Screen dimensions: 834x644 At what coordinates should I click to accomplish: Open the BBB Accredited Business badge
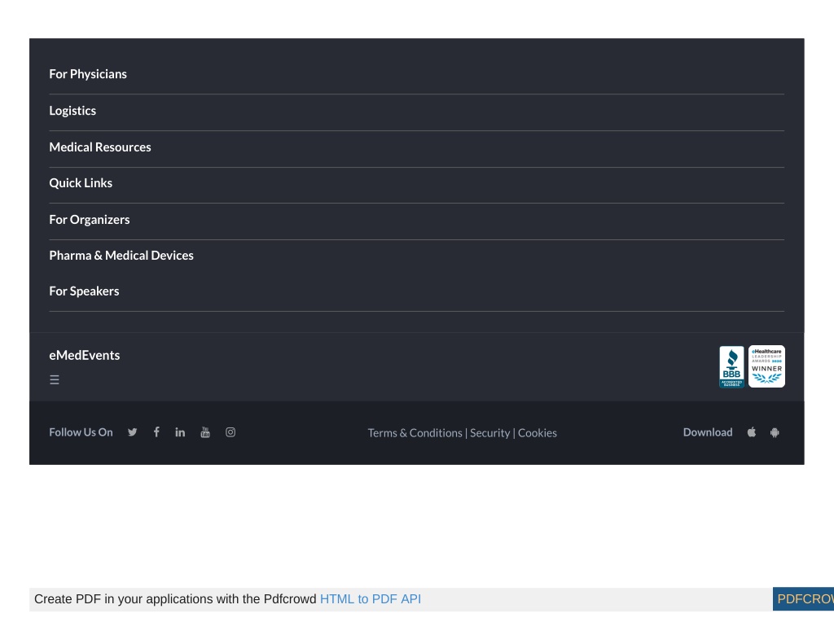[x=732, y=366]
